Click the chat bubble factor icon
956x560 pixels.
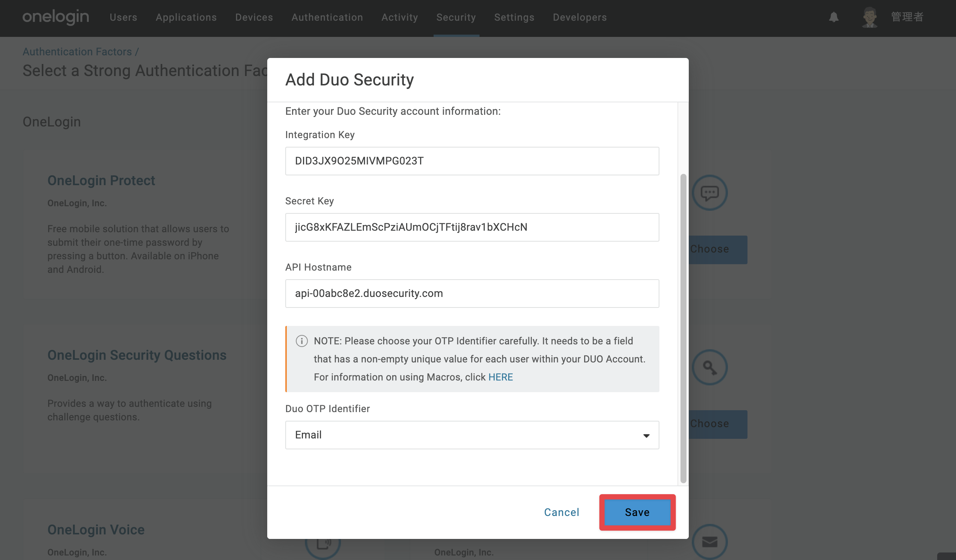coord(709,193)
